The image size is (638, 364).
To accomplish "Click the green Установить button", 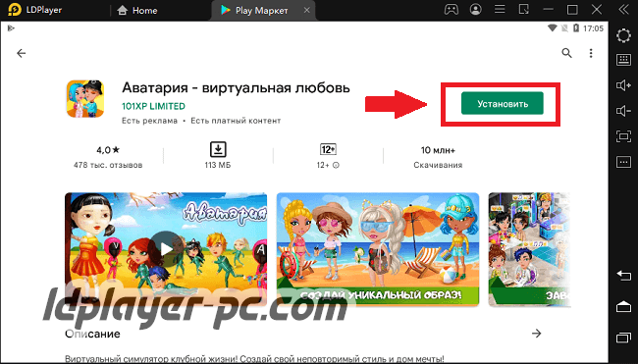I will click(503, 103).
